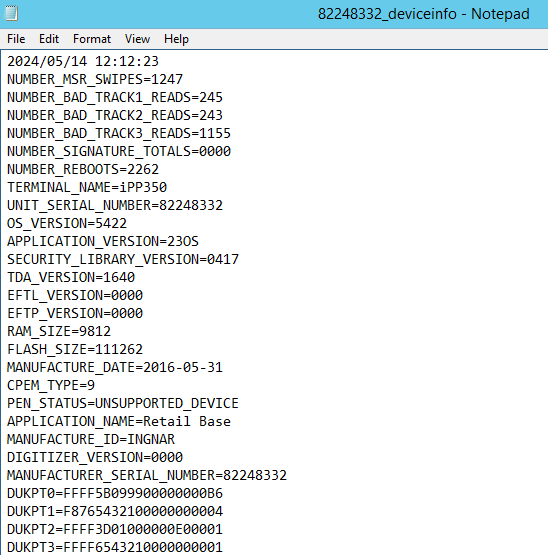This screenshot has width=548, height=555.
Task: Click the NUMBER_SIGNATURE_TOTALS=0000 line
Action: click(119, 151)
